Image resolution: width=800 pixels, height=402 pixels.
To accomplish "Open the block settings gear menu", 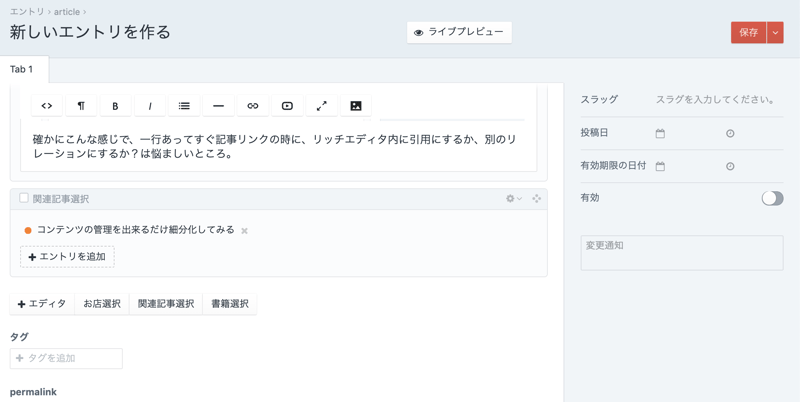I will click(x=513, y=199).
